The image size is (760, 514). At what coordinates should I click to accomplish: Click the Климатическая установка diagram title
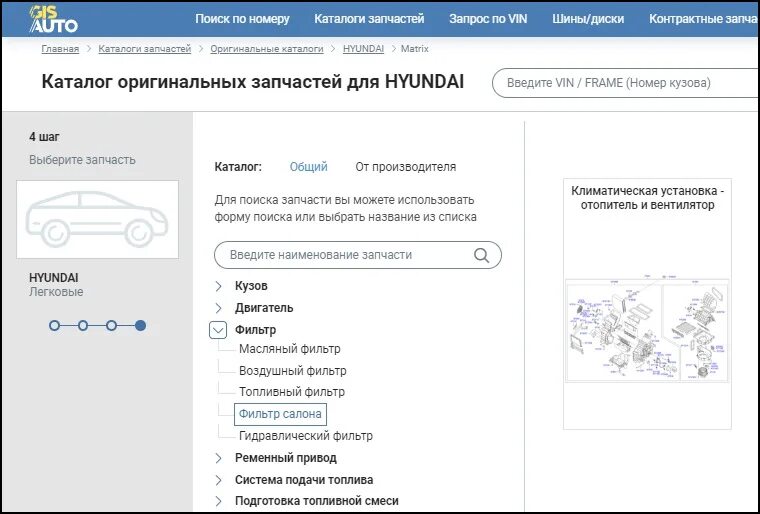tap(648, 198)
